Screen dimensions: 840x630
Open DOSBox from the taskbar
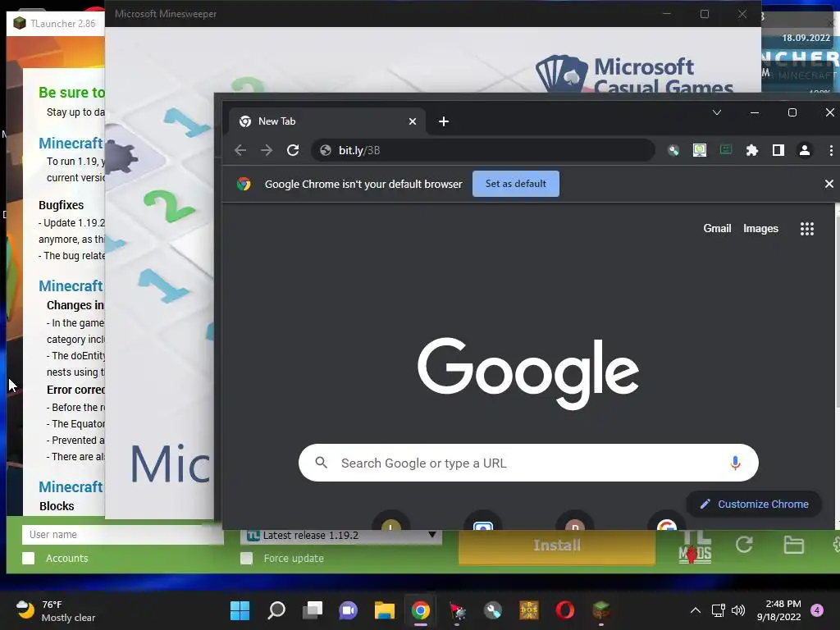point(529,610)
